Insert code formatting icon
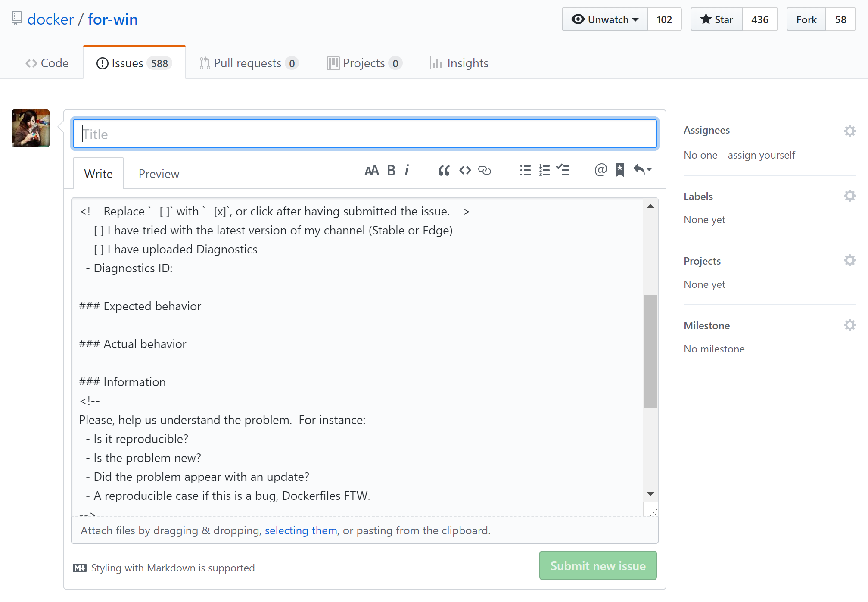868x602 pixels. (x=465, y=171)
